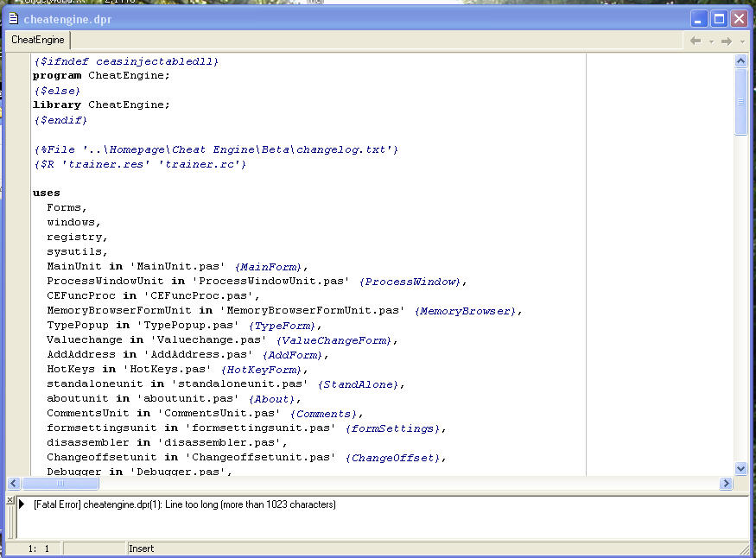Select the CheatEngine editor tab
Viewport: 756px width, 558px height.
click(x=38, y=40)
